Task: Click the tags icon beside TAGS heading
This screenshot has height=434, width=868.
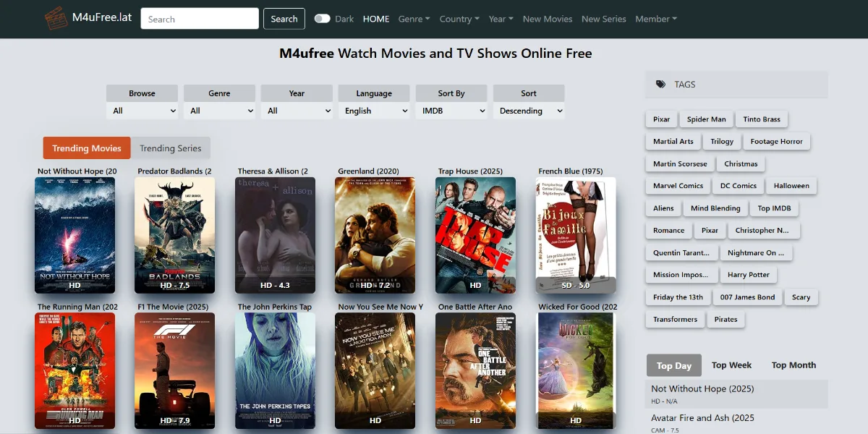Action: coord(660,85)
